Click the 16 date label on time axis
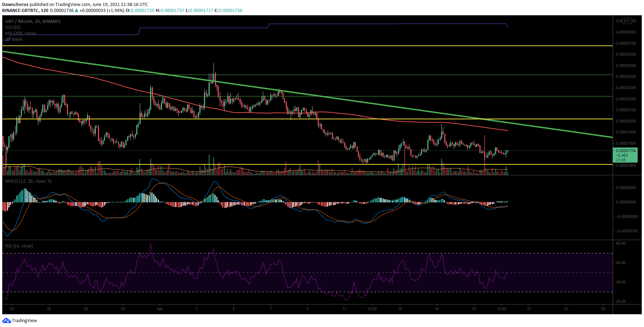The image size is (644, 327). click(437, 309)
